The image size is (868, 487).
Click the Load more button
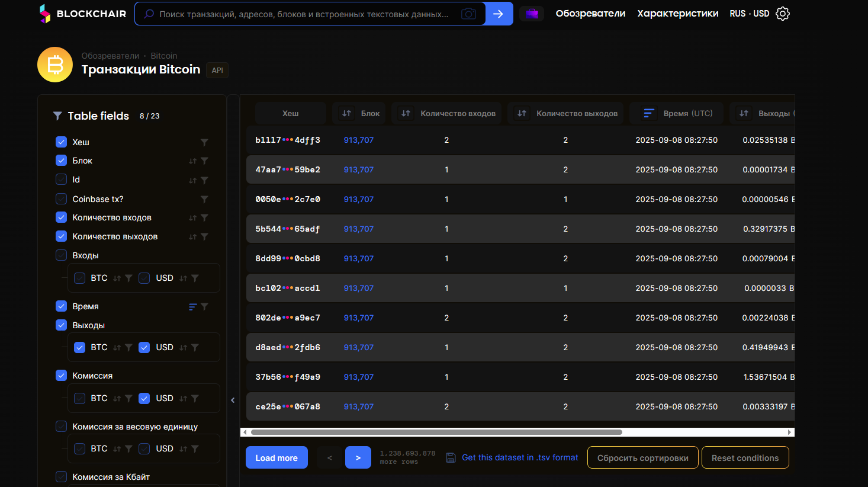pyautogui.click(x=277, y=457)
